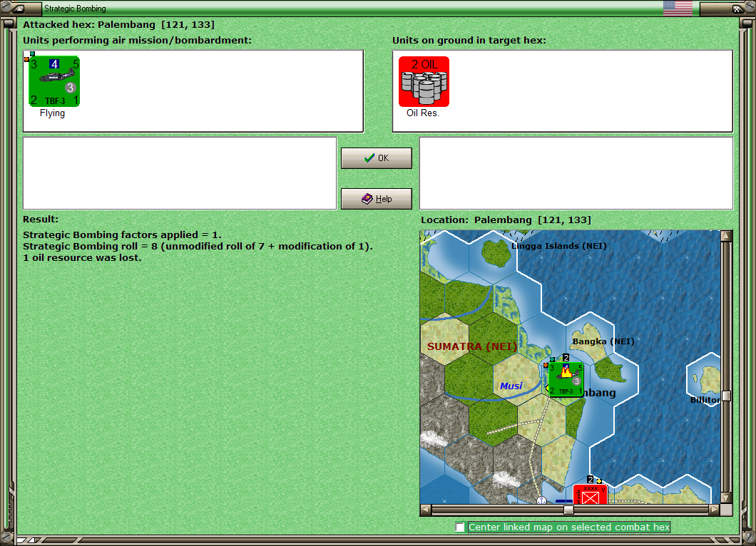Select the red XXXX army counter near map bottom
The width and height of the screenshot is (756, 546).
[591, 495]
